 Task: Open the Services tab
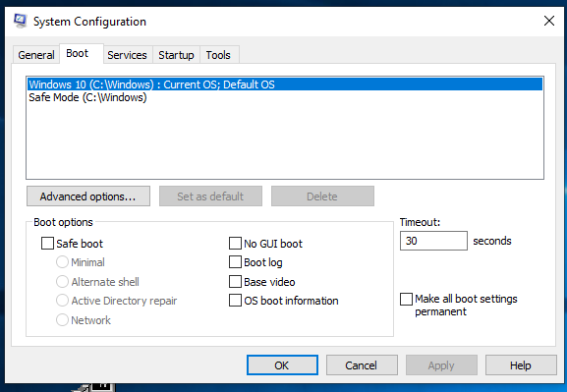(x=127, y=55)
